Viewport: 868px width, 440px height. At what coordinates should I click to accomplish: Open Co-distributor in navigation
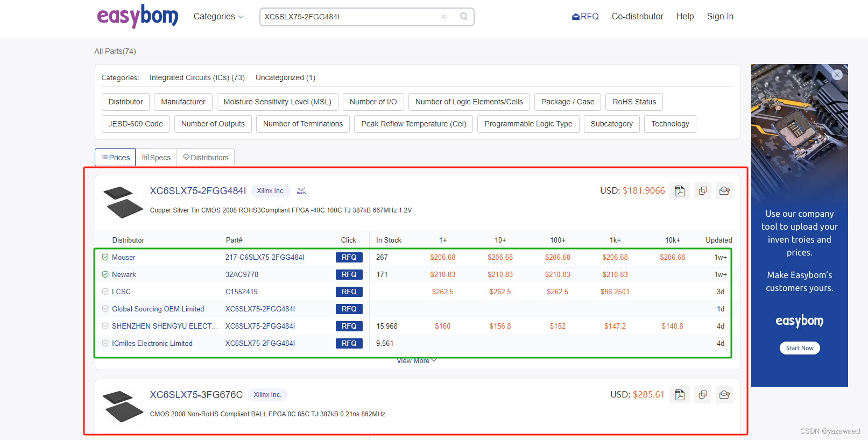(x=637, y=17)
